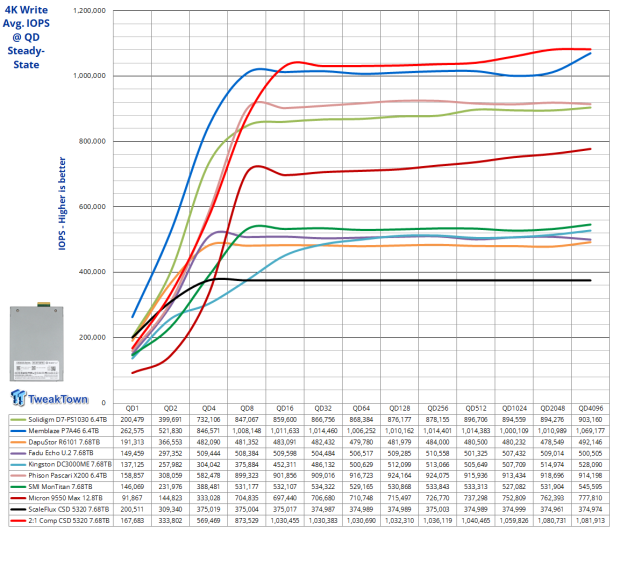Click the QD128 column header

pos(400,408)
